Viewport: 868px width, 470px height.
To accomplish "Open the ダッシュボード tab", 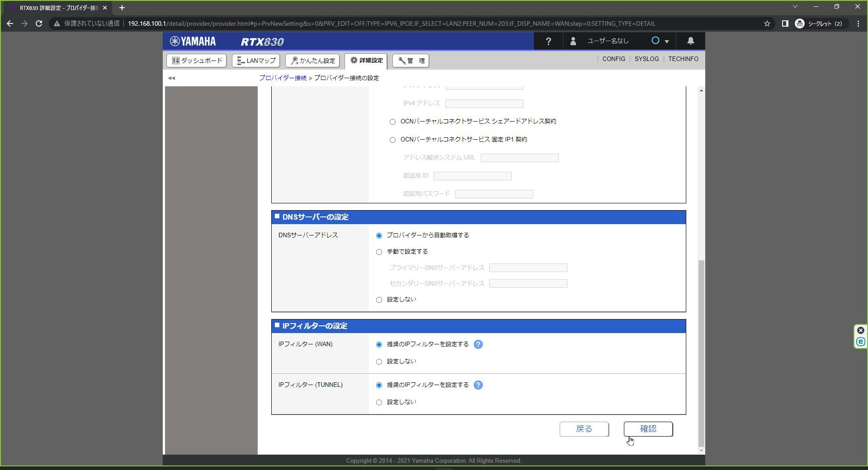I will (x=197, y=61).
